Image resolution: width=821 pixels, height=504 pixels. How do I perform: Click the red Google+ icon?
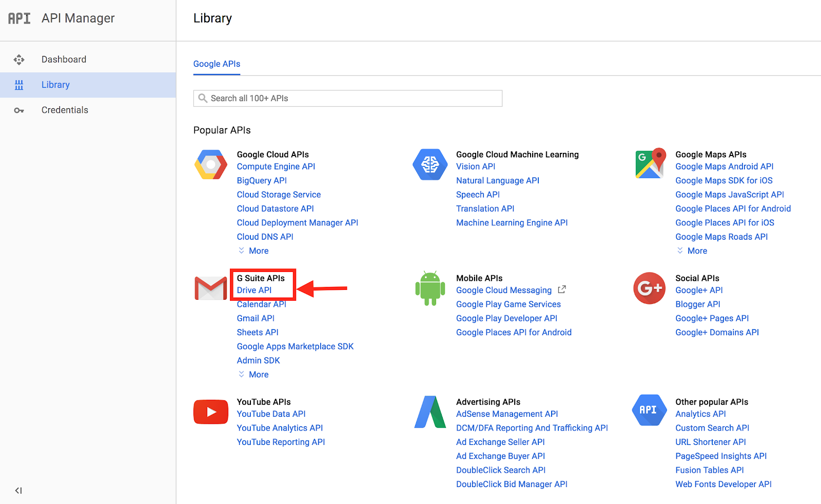tap(650, 288)
